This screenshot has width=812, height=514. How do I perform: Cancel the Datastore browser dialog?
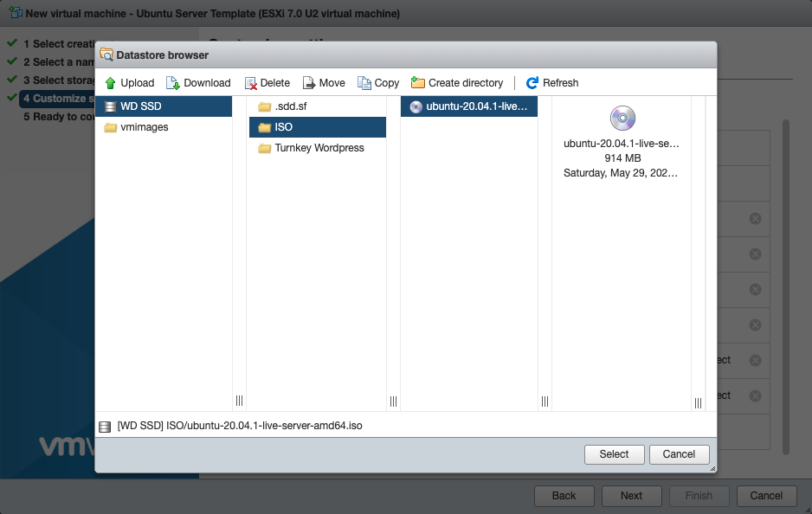[x=679, y=454]
